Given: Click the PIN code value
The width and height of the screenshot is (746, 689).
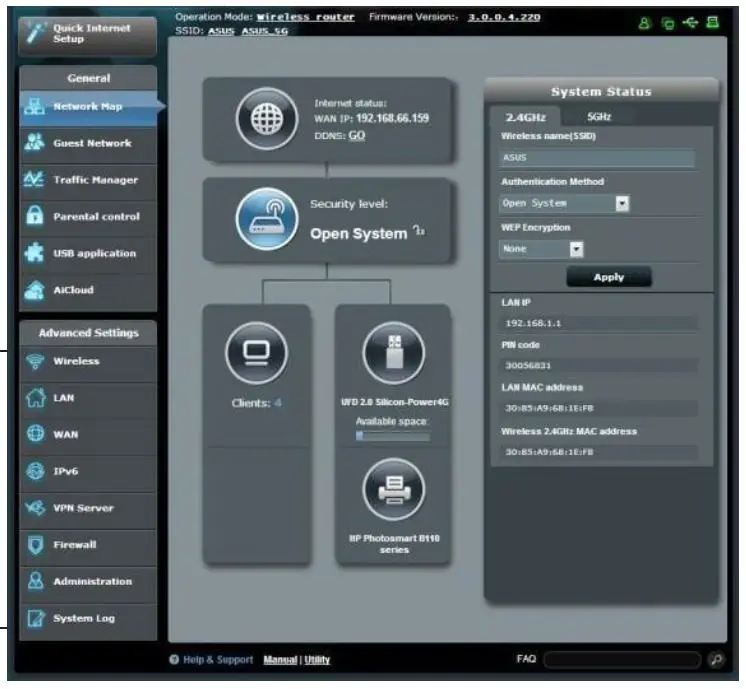Looking at the screenshot, I should pos(528,365).
